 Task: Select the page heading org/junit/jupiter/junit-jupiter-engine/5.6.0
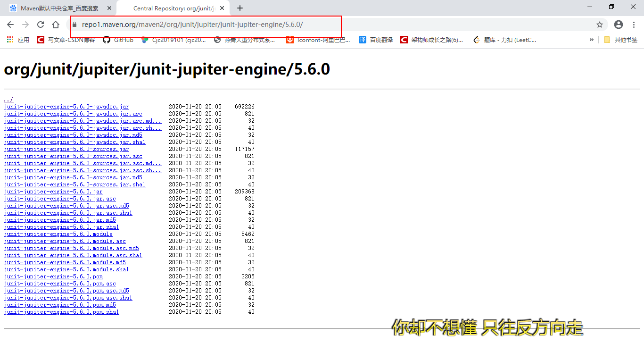pos(167,70)
